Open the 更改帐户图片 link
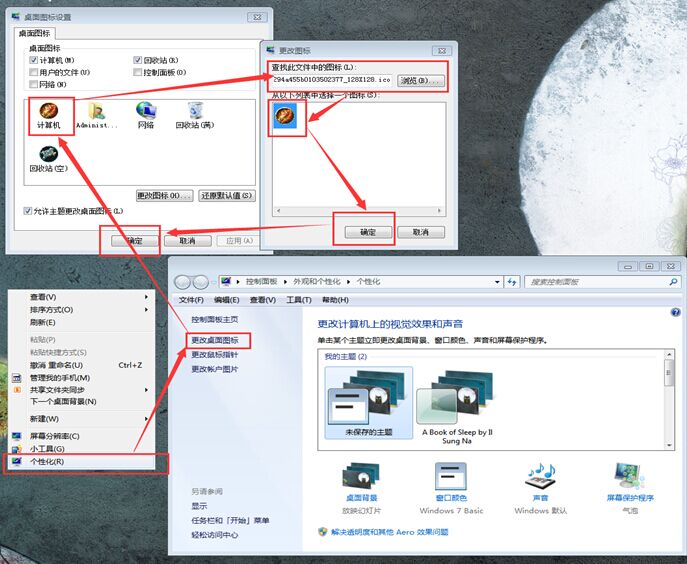This screenshot has width=687, height=564. (x=215, y=369)
